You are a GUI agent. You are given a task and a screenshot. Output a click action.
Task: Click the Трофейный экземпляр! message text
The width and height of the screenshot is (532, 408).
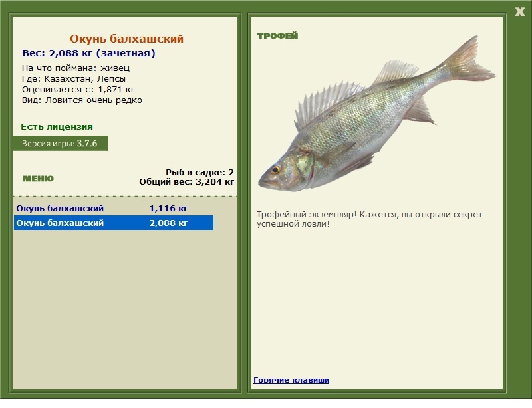369,219
